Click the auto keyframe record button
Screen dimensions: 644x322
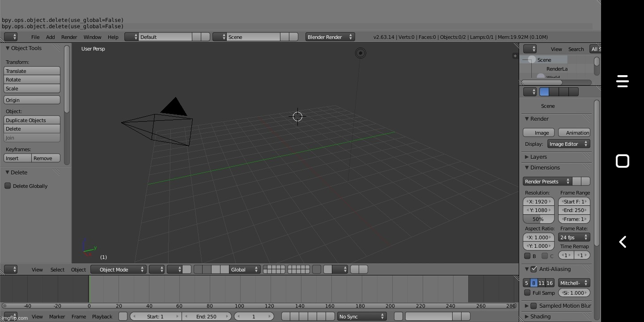[398, 316]
